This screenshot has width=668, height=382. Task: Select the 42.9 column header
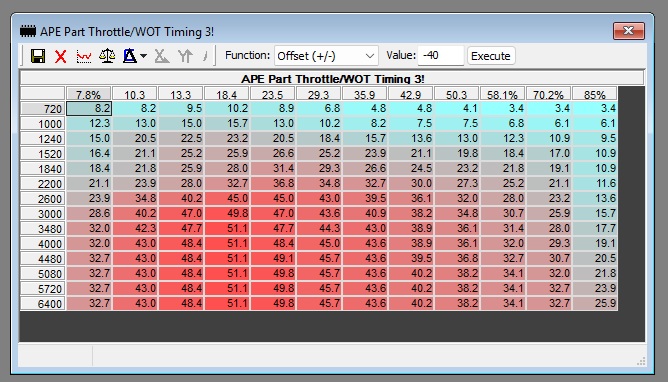click(x=411, y=94)
